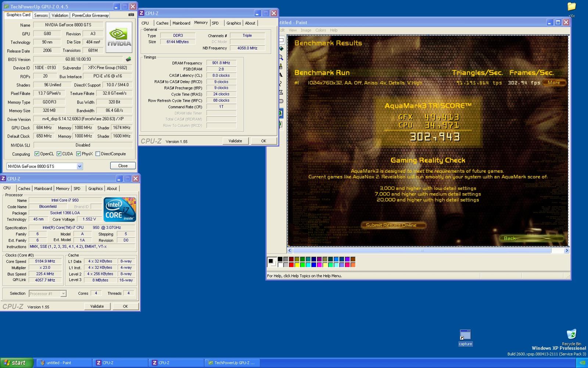Click Validate in the lower CPU-Z window
Viewport: 588px width, 368px height.
coord(97,306)
